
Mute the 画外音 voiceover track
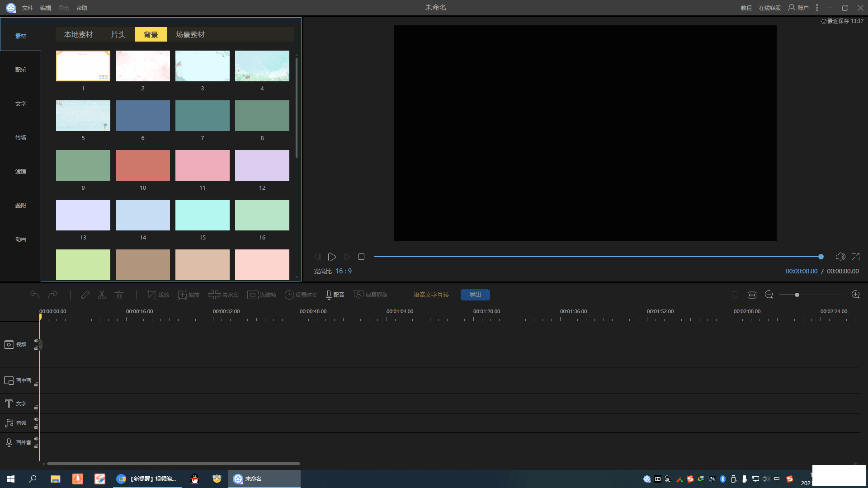tap(36, 439)
